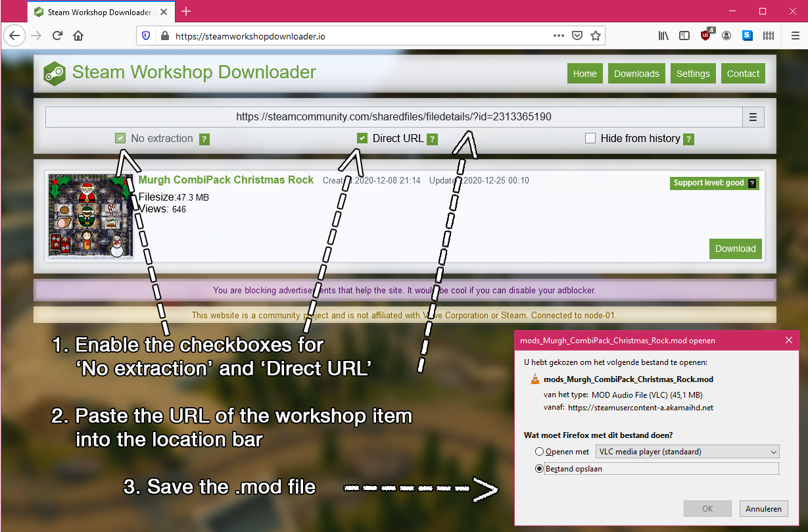Image resolution: width=808 pixels, height=532 pixels.
Task: Uncheck the Direct URL checkbox
Action: click(362, 138)
